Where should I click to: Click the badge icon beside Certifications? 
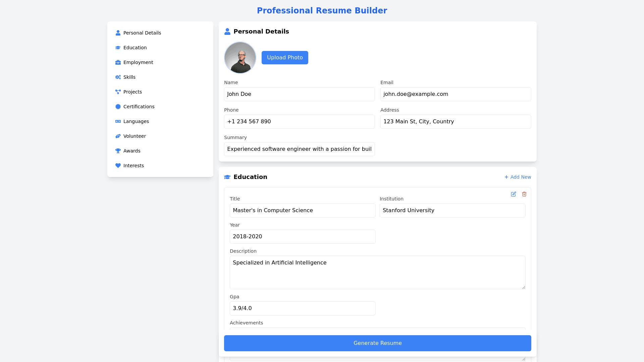[x=118, y=107]
